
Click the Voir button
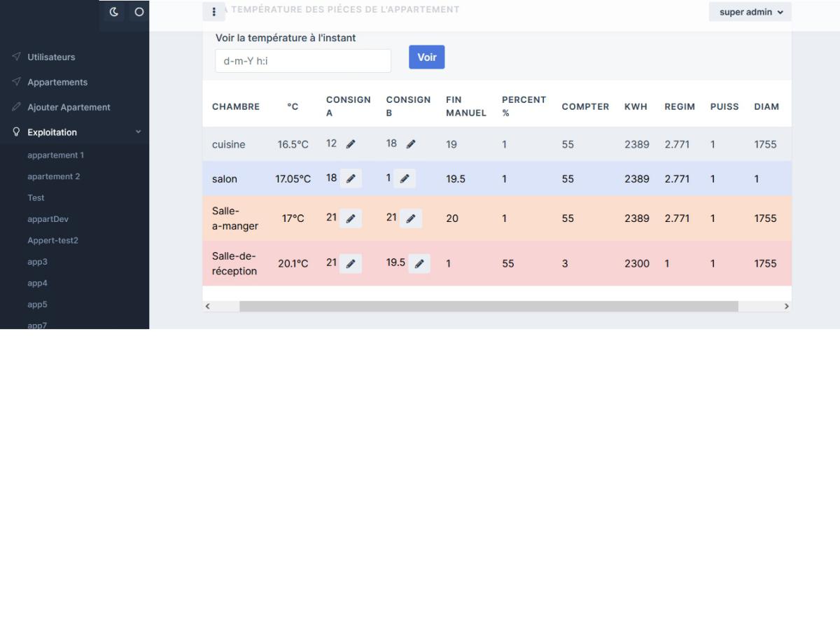point(427,57)
